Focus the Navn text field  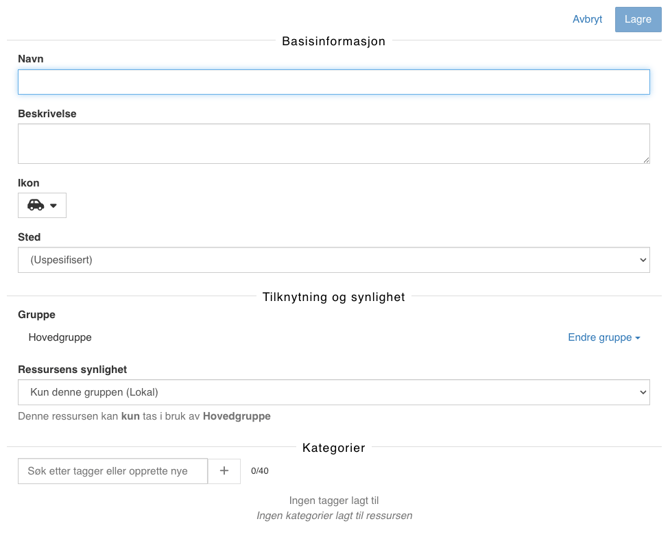coord(333,82)
